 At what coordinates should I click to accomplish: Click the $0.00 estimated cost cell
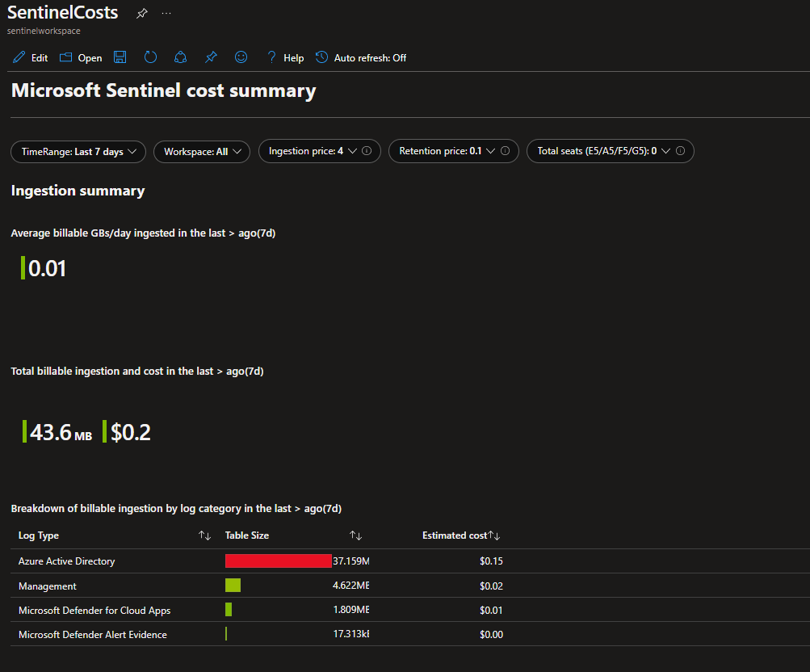click(x=491, y=634)
